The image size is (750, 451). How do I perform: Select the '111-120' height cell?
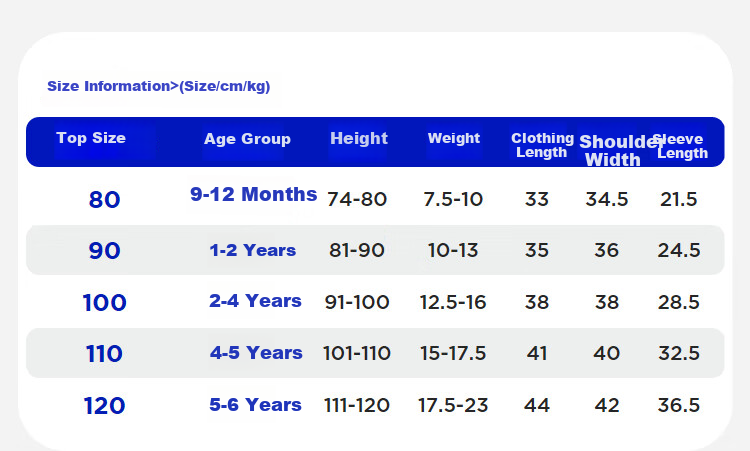[357, 406]
